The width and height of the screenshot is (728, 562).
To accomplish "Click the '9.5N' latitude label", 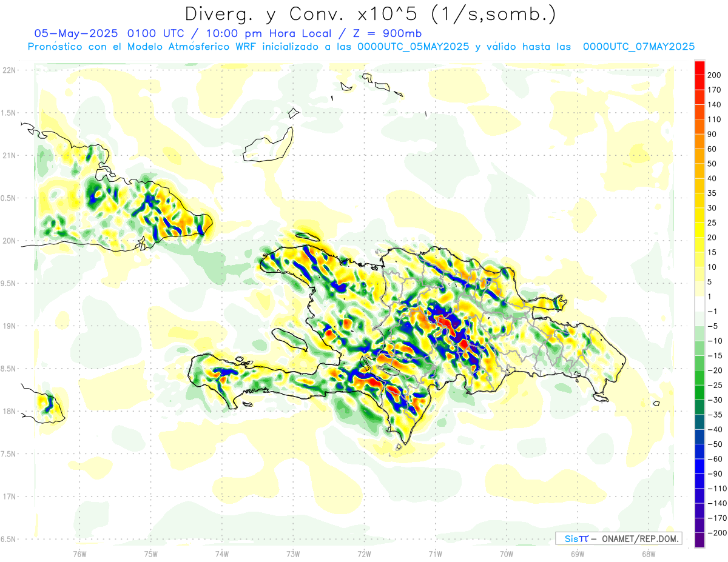I will click(x=9, y=283).
